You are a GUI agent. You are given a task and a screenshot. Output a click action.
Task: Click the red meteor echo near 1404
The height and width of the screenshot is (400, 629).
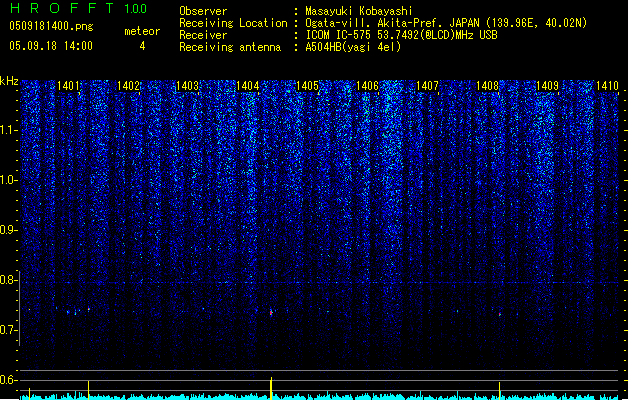point(271,312)
